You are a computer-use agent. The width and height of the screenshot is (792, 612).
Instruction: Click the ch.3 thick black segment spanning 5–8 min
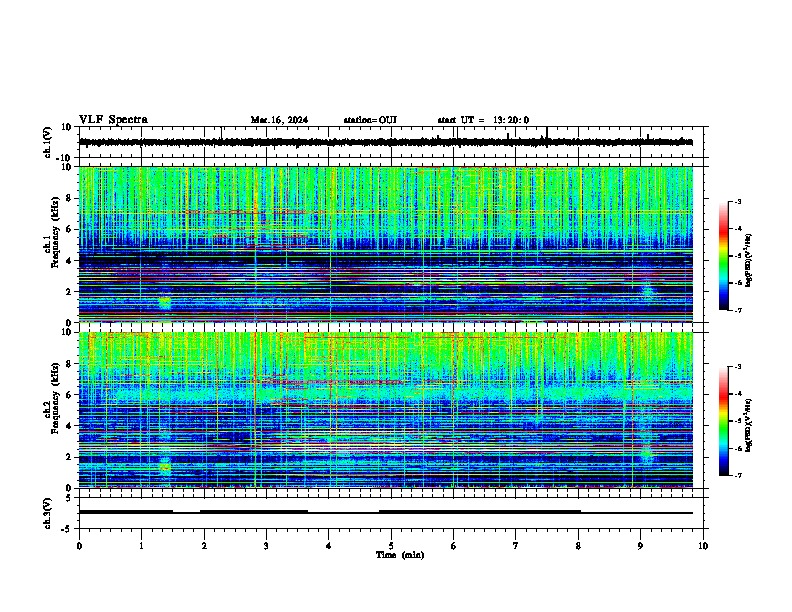coord(480,512)
